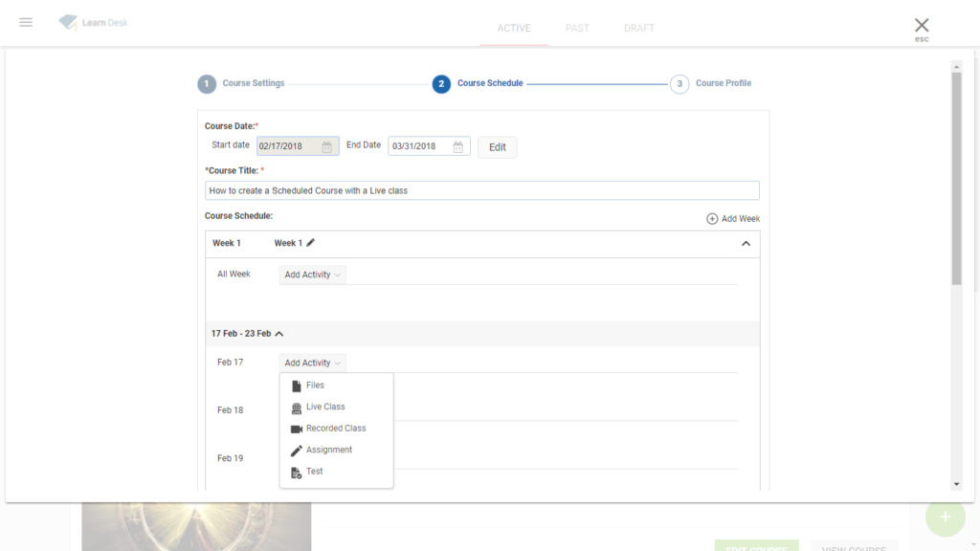The height and width of the screenshot is (551, 980).
Task: Open the Start date calendar icon
Action: 326,146
